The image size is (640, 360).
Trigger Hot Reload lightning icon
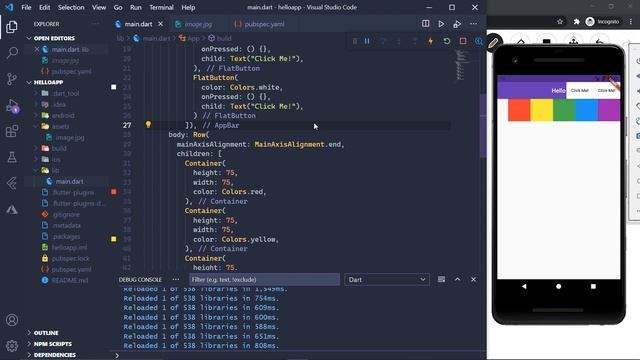point(430,41)
